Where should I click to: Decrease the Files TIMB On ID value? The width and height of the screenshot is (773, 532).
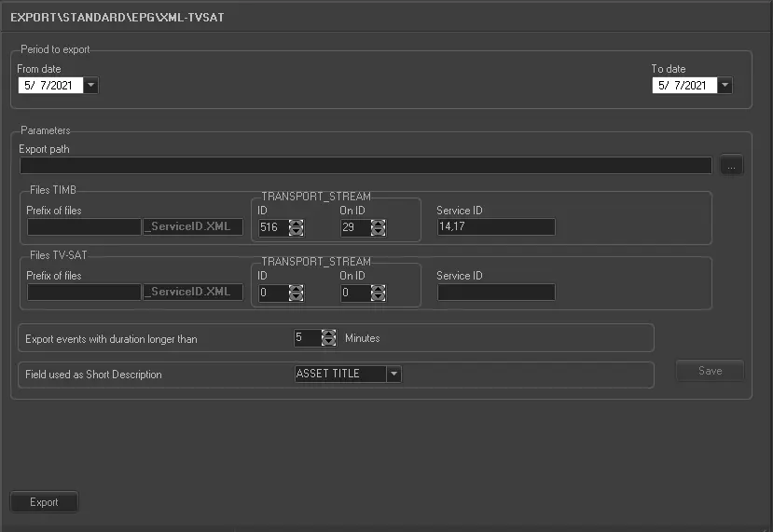tap(378, 232)
